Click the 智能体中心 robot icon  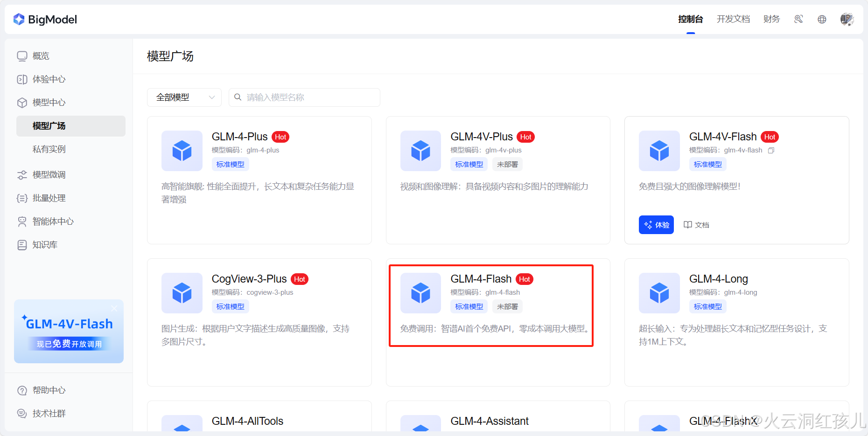[22, 221]
